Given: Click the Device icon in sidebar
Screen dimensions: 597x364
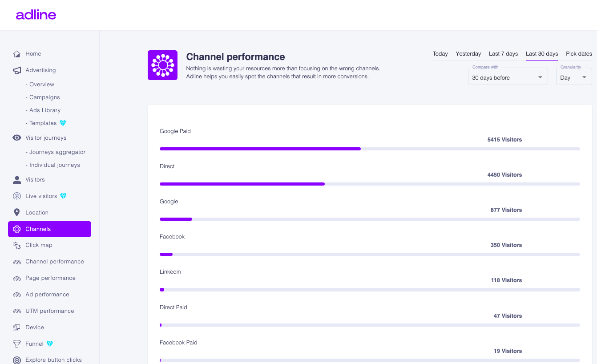Looking at the screenshot, I should tap(17, 328).
